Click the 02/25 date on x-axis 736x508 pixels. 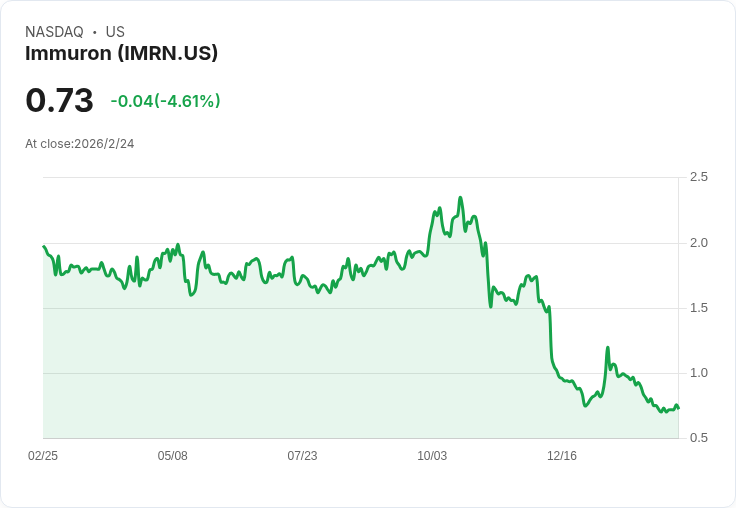tap(43, 456)
